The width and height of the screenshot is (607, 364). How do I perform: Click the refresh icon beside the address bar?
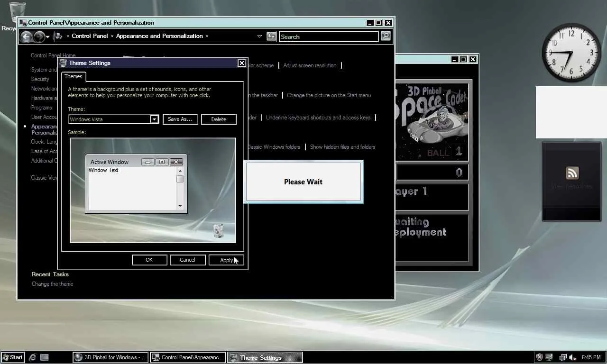[271, 36]
